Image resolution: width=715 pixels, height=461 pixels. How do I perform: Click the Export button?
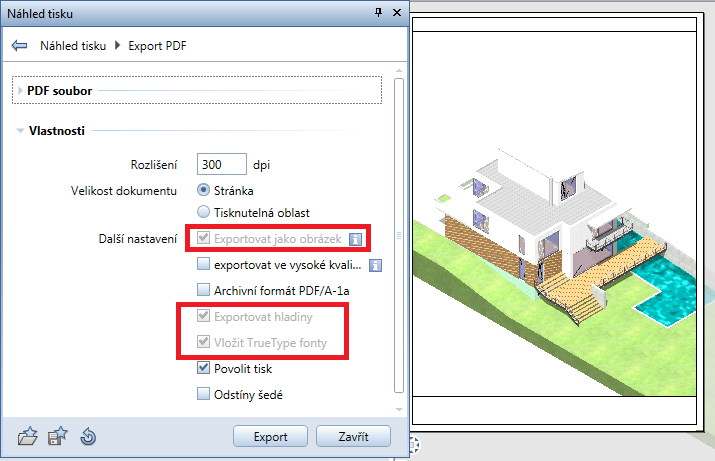(x=270, y=437)
